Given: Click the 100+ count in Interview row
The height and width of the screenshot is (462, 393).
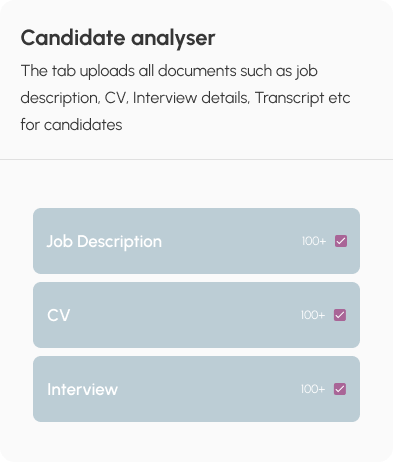Looking at the screenshot, I should click(x=313, y=389).
